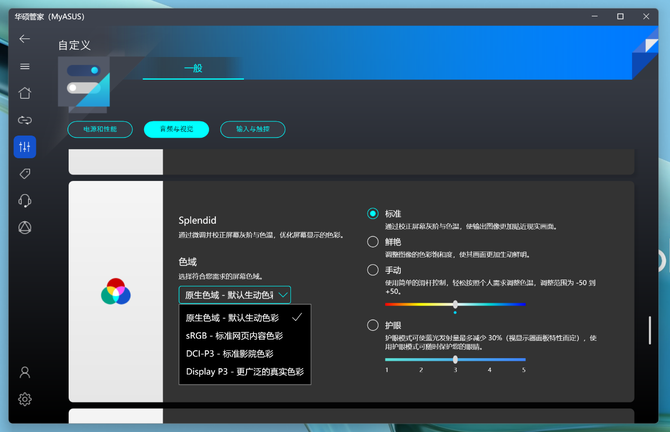Collapse the 色域 dropdown arrow
Image resolution: width=670 pixels, height=432 pixels.
282,295
